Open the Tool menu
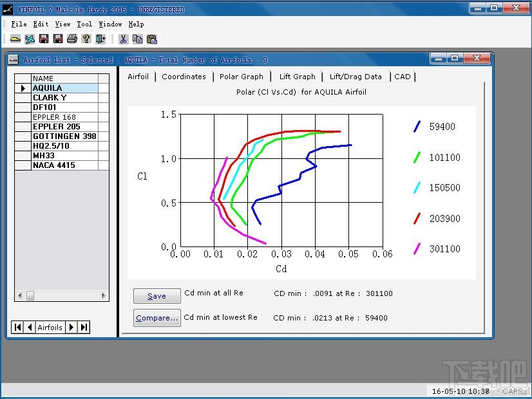The height and width of the screenshot is (399, 532). (84, 24)
